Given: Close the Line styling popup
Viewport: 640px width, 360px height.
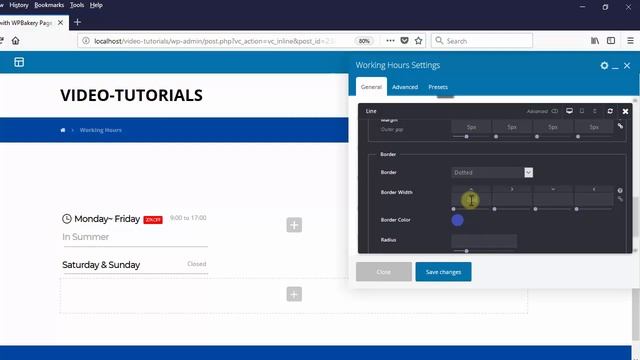Looking at the screenshot, I should [625, 111].
